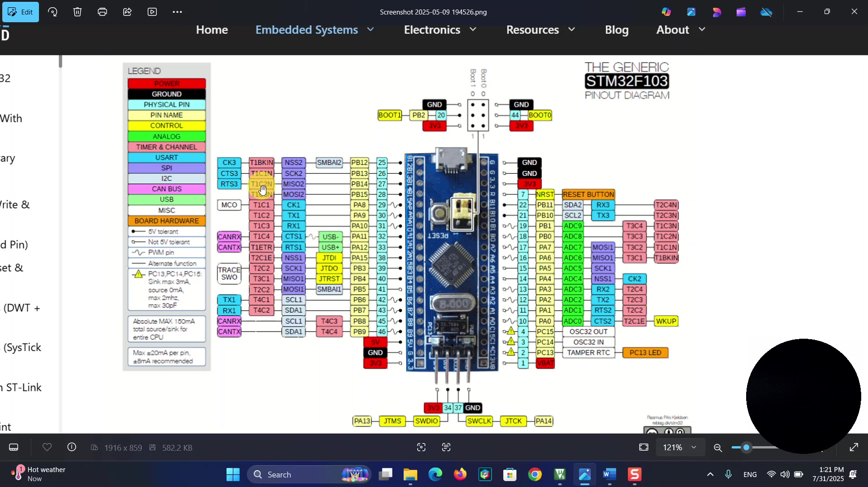The image size is (868, 487).
Task: Enter full screen with the diagonal arrows
Action: pos(854,448)
